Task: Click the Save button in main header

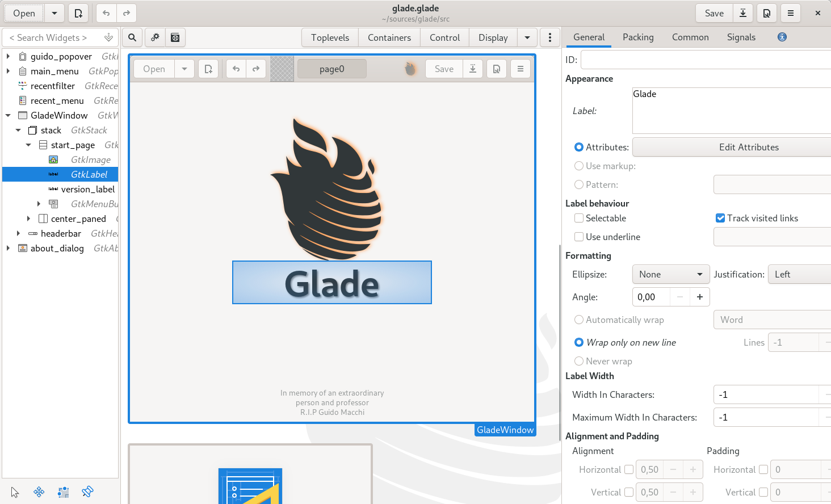Action: 714,13
